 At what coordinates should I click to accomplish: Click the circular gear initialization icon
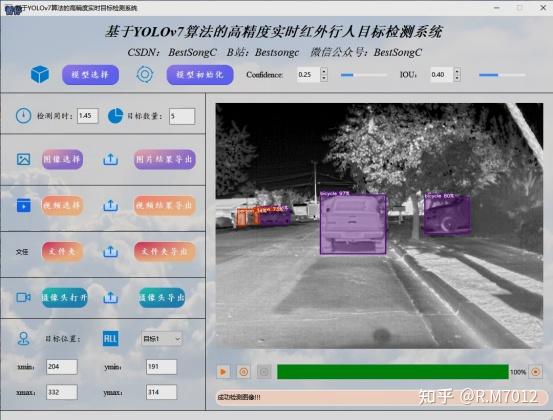[145, 74]
